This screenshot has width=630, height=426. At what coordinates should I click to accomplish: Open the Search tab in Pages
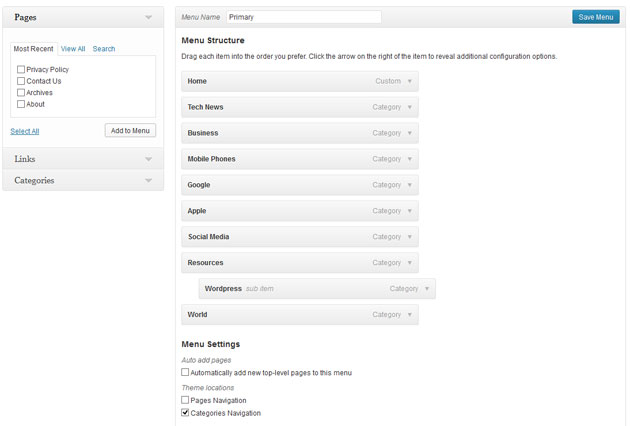(x=104, y=49)
